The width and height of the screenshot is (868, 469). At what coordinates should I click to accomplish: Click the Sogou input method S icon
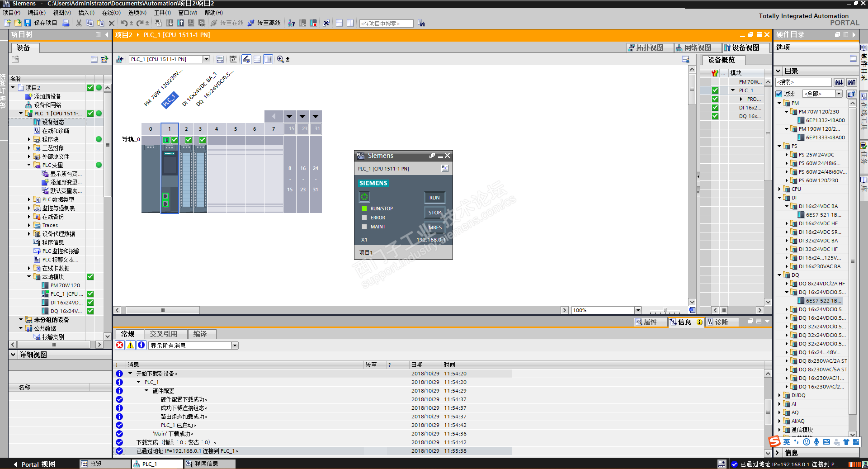[x=775, y=441]
